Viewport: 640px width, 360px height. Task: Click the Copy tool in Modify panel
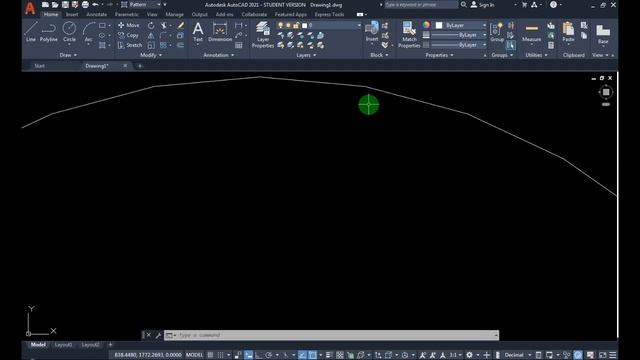pos(129,36)
